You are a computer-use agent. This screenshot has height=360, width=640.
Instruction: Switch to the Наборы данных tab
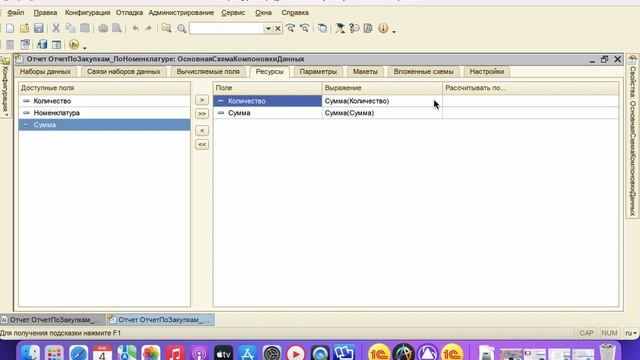45,71
